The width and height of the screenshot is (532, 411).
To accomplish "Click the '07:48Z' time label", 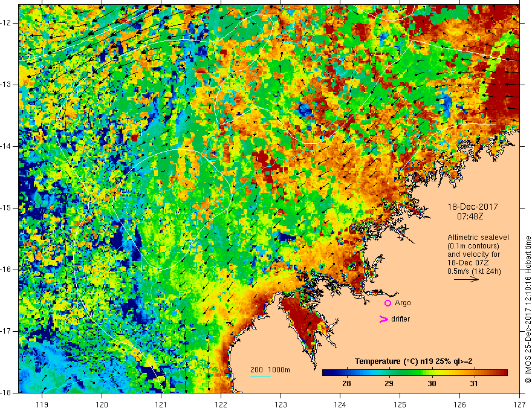I will [x=470, y=216].
